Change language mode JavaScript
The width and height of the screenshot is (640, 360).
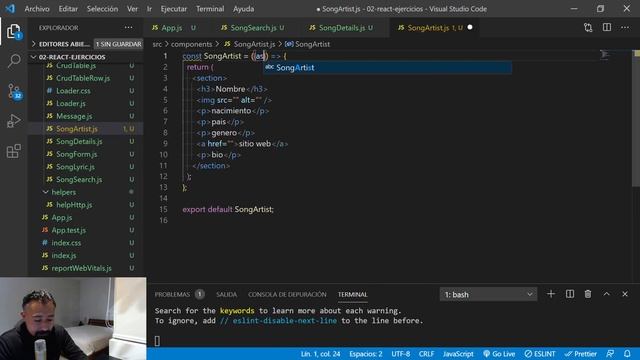(x=458, y=354)
